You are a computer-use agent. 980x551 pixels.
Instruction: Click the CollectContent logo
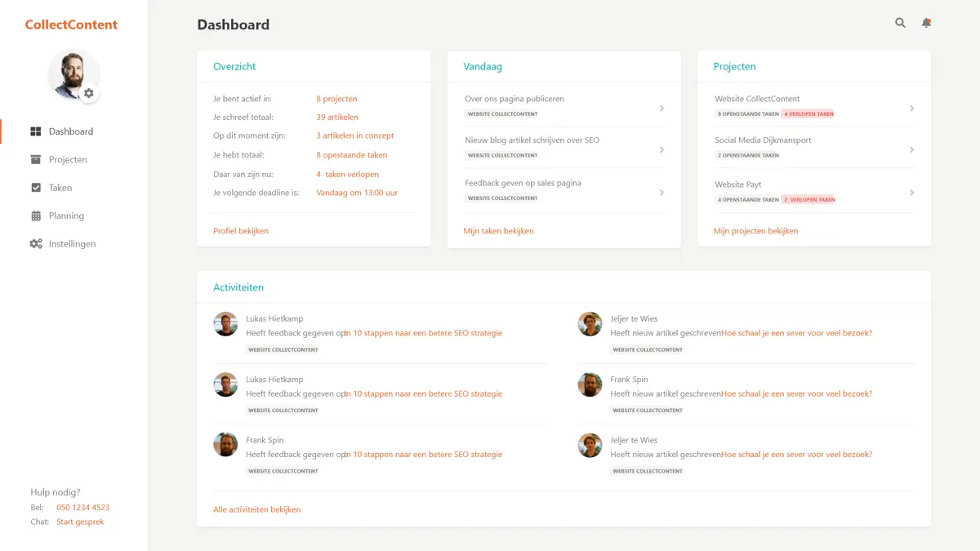pos(71,24)
